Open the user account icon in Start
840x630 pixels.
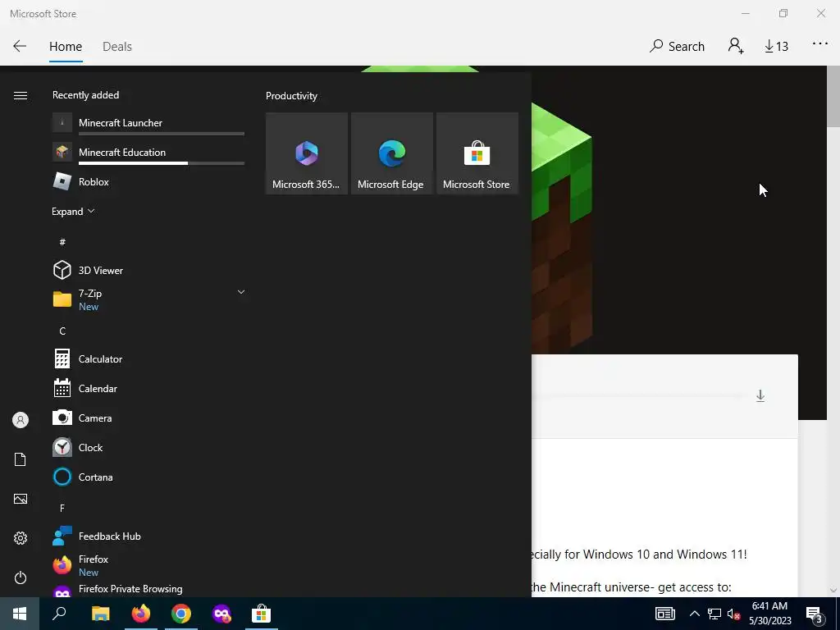pos(21,420)
